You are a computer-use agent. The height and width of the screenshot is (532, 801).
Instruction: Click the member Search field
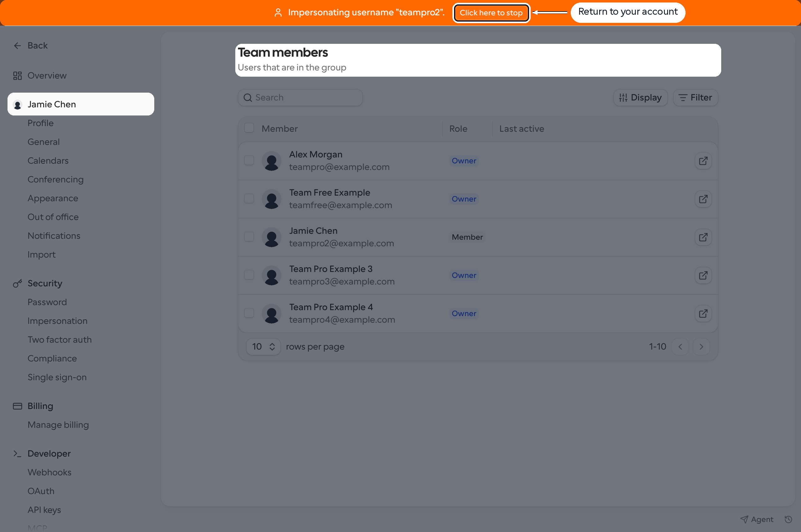[x=300, y=98]
